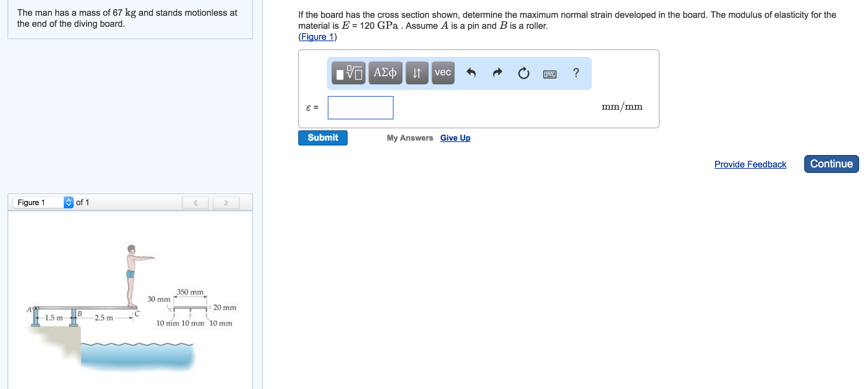This screenshot has height=389, width=868.
Task: Open the math templates fraction/root tool
Action: (348, 73)
